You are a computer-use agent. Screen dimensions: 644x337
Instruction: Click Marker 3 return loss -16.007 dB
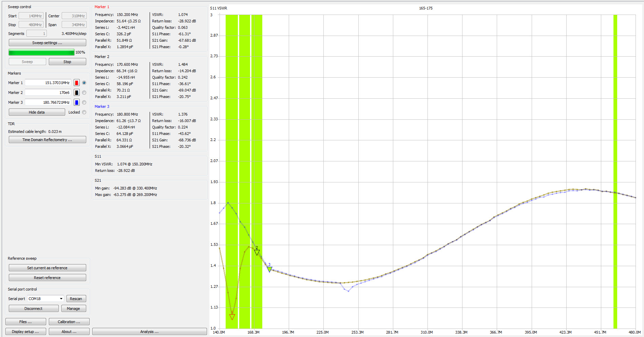click(x=187, y=121)
